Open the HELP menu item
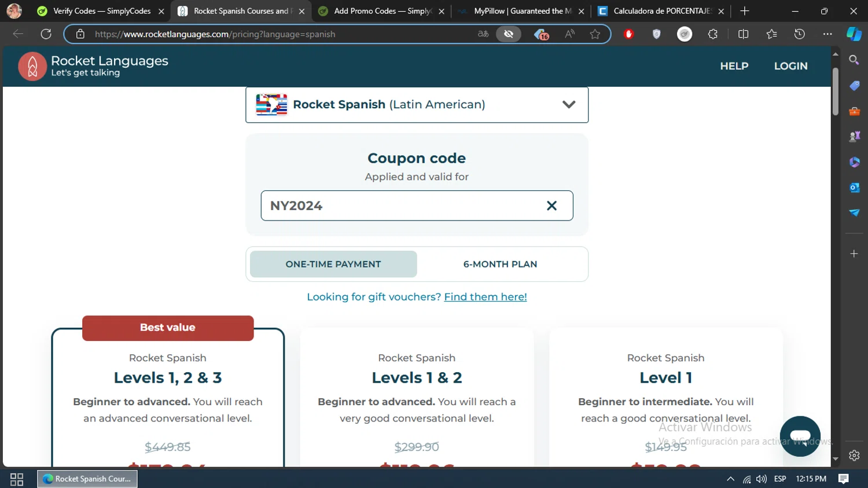Screen dimensions: 868x488 tap(734, 66)
